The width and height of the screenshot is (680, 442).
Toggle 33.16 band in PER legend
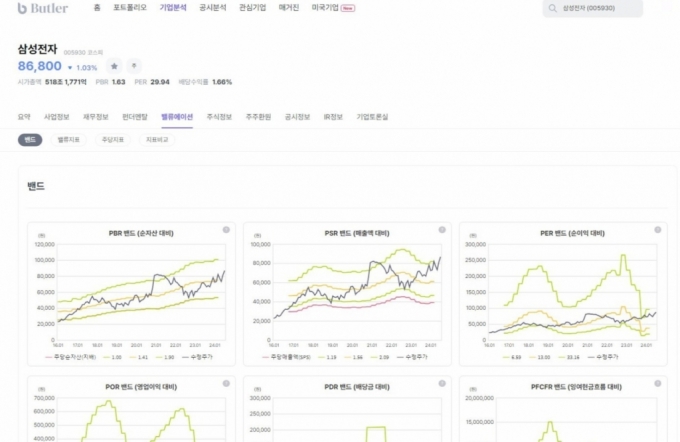coord(569,357)
